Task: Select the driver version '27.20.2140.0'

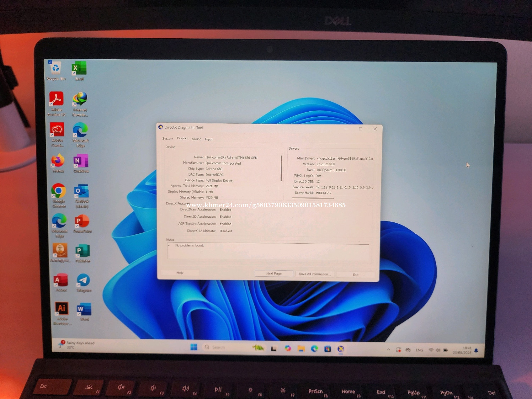Action: pyautogui.click(x=326, y=164)
